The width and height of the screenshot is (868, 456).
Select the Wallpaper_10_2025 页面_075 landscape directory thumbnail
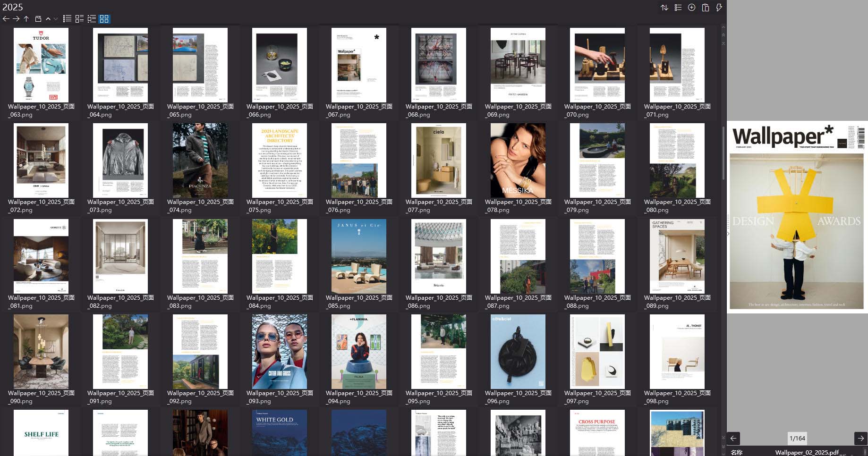coord(280,160)
